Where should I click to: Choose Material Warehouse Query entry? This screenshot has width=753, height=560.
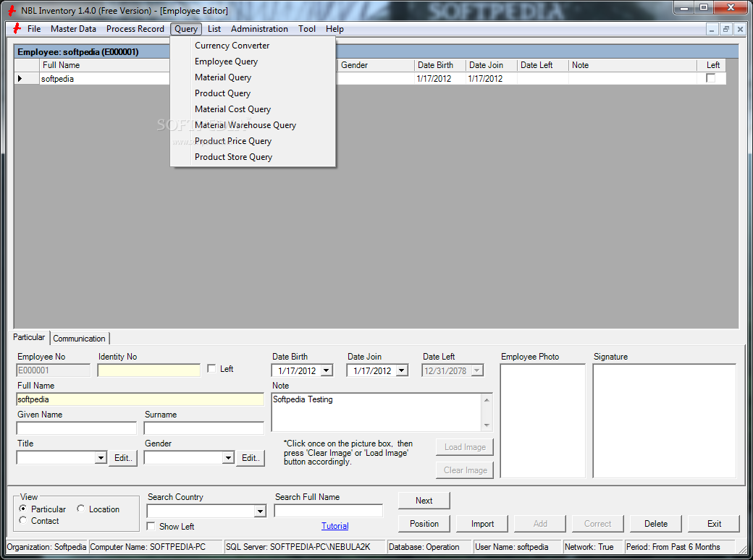tap(253, 124)
